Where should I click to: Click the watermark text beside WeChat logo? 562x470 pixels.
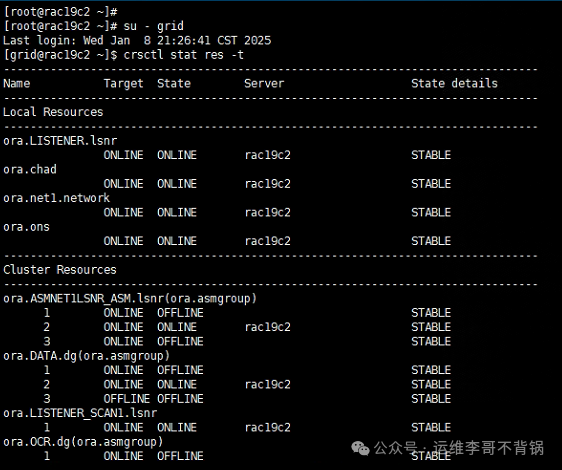click(x=459, y=448)
